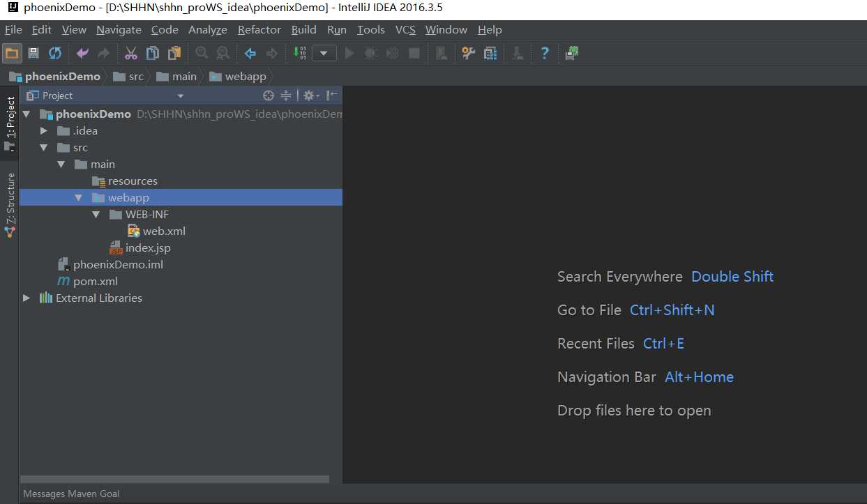This screenshot has height=504, width=867.
Task: Toggle the 7: Structure side tab
Action: [10, 204]
